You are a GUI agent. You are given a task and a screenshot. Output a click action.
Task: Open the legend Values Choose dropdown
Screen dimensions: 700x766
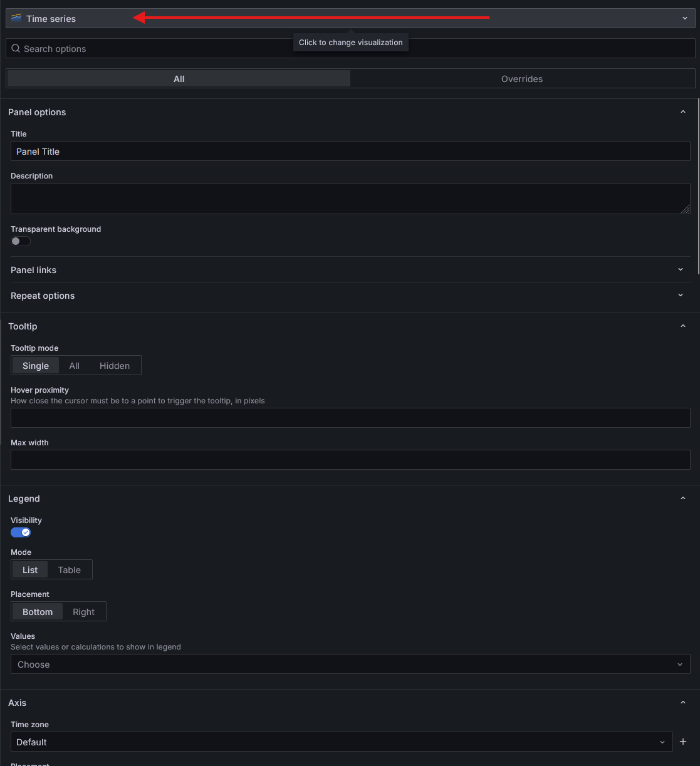pyautogui.click(x=350, y=664)
